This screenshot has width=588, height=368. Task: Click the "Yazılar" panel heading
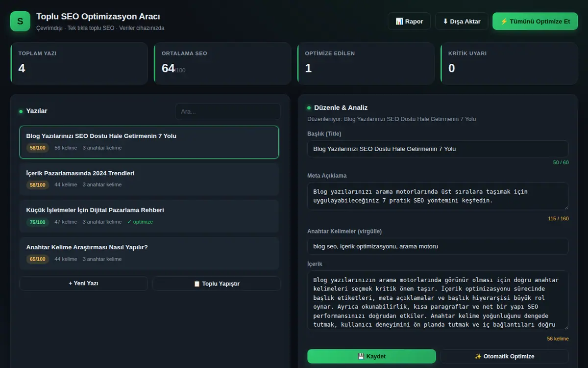(x=37, y=111)
